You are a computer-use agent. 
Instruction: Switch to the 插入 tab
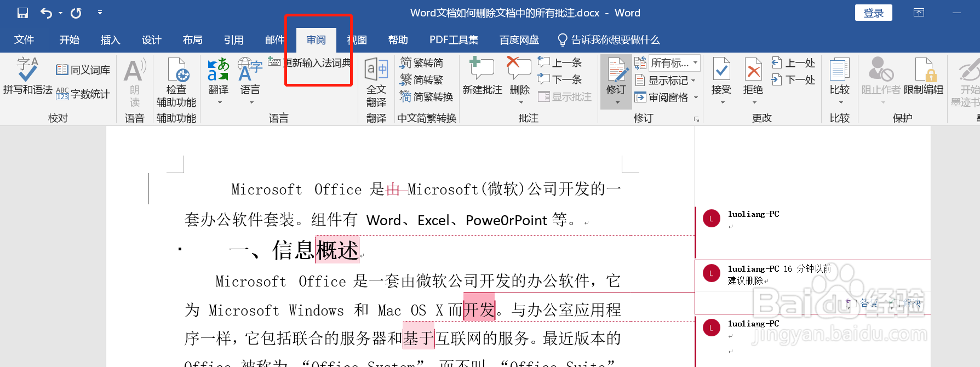click(110, 39)
